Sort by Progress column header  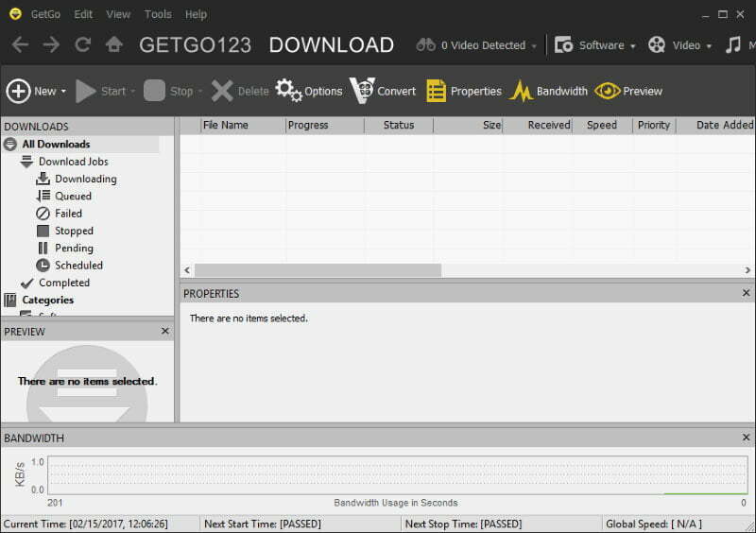(325, 126)
